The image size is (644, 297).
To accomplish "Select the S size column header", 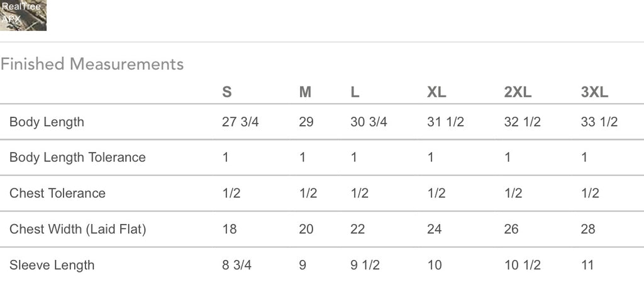I will pos(226,92).
